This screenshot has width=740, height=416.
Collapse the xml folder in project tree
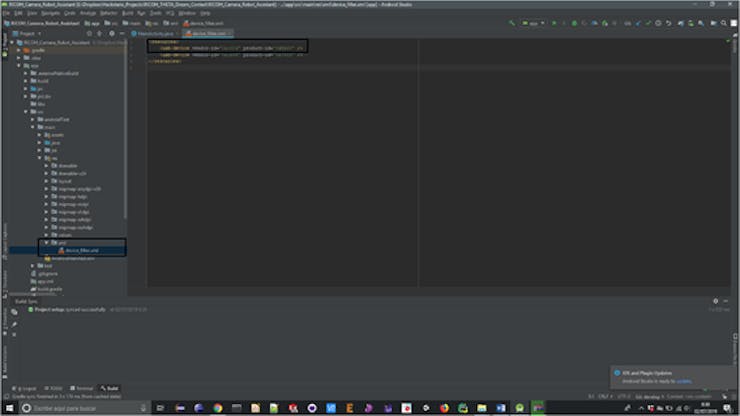[47, 243]
